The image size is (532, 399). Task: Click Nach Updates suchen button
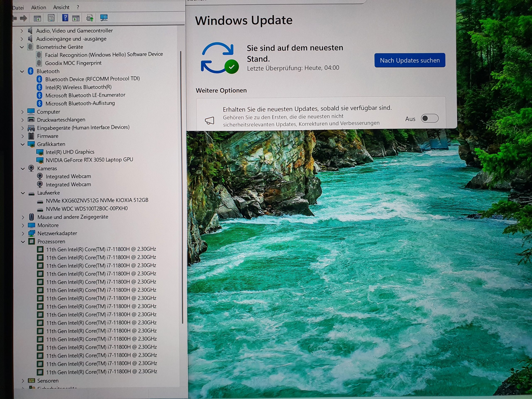pos(410,60)
